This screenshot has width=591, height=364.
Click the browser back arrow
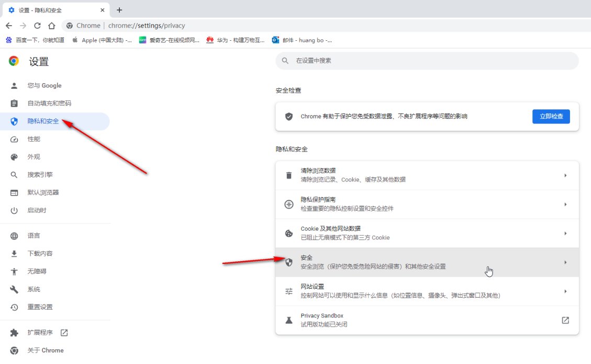coord(9,26)
